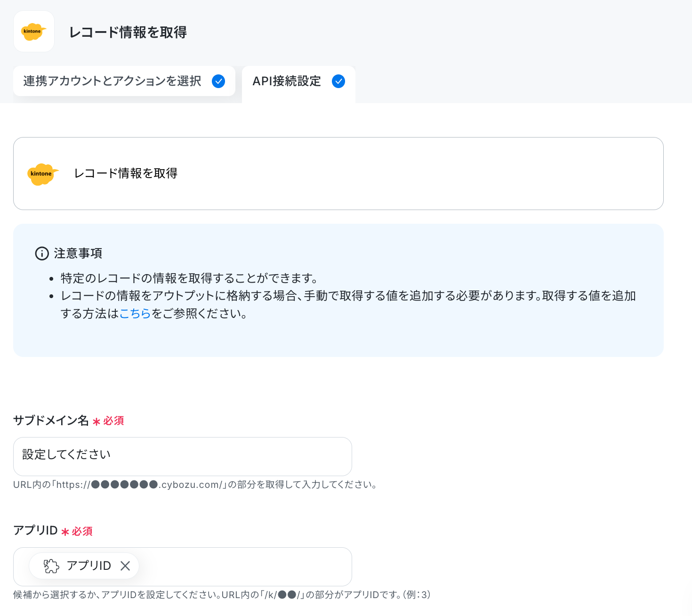Click the アプリID required field label
Screen dimensions: 692x616
coord(35,530)
